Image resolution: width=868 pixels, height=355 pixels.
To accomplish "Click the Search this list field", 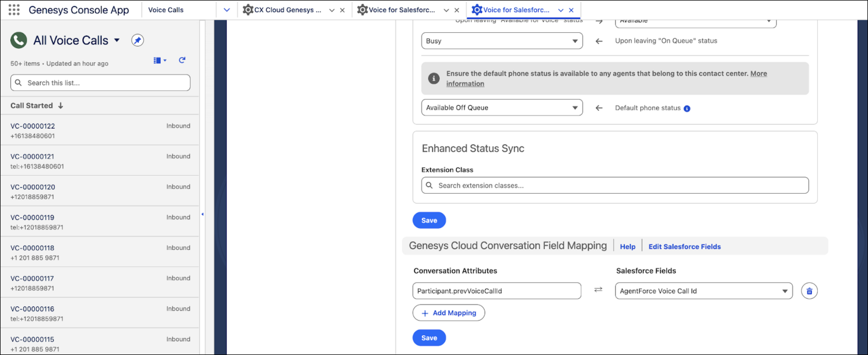I will coord(100,83).
